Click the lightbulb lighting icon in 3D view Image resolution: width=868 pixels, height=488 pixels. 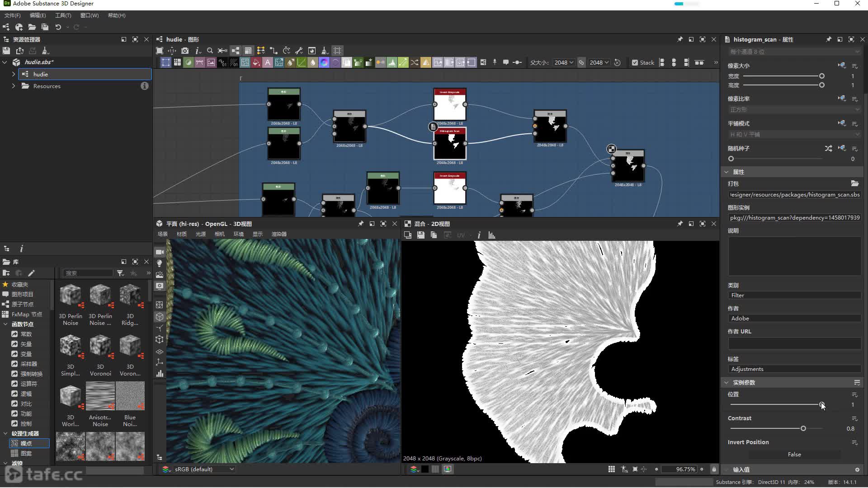[x=160, y=263]
